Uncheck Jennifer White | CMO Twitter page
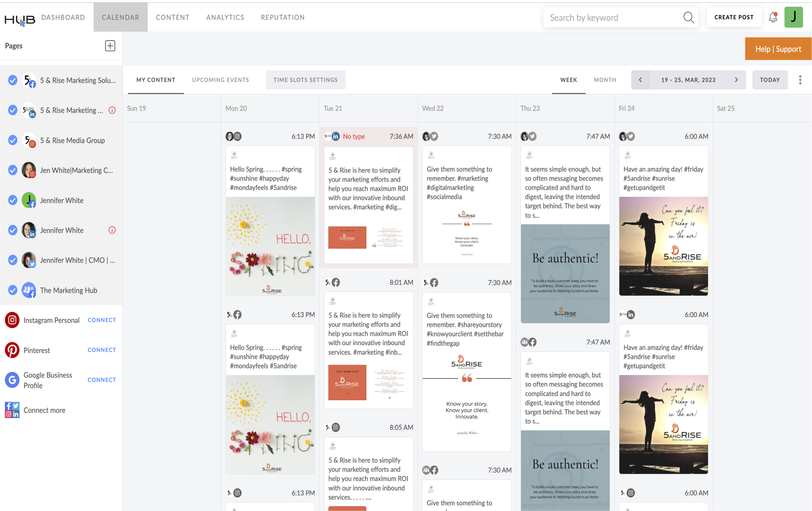 (x=13, y=260)
